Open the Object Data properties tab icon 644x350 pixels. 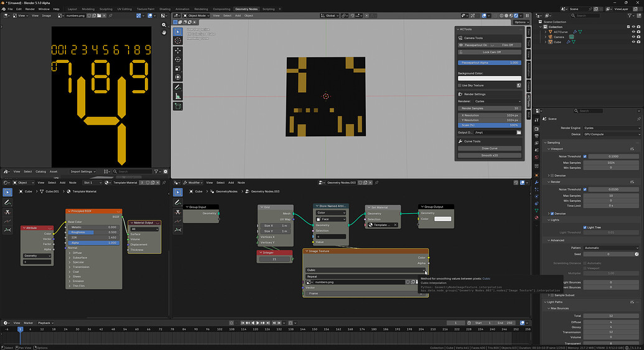coord(536,210)
